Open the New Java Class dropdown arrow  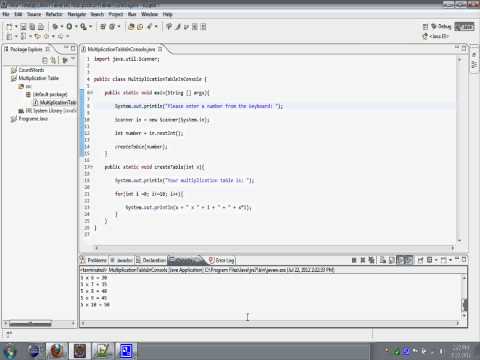pos(119,27)
